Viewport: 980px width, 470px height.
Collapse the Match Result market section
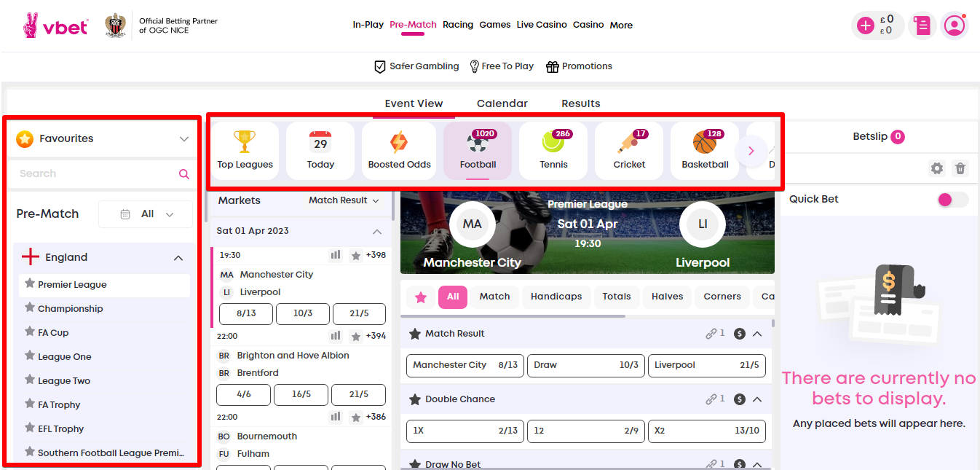point(757,334)
